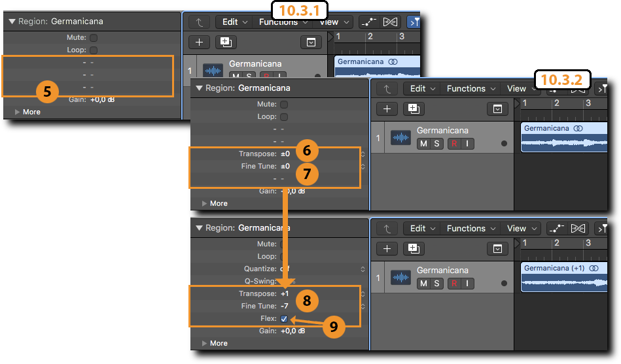Click the Gain +0,0 dB value below Flex
Screen dimensions: 621x364
(293, 331)
